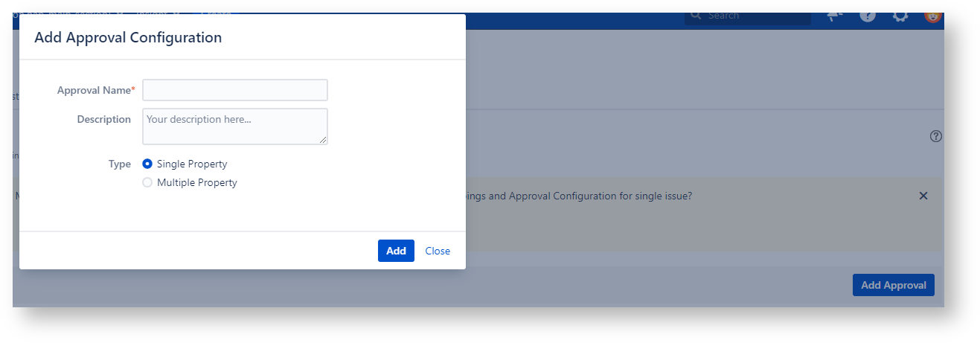Grab the Description textarea resize handle
The height and width of the screenshot is (343, 980).
click(323, 140)
